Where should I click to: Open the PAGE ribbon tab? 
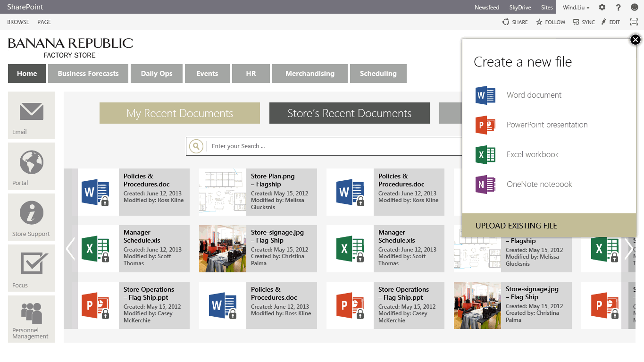click(x=44, y=22)
